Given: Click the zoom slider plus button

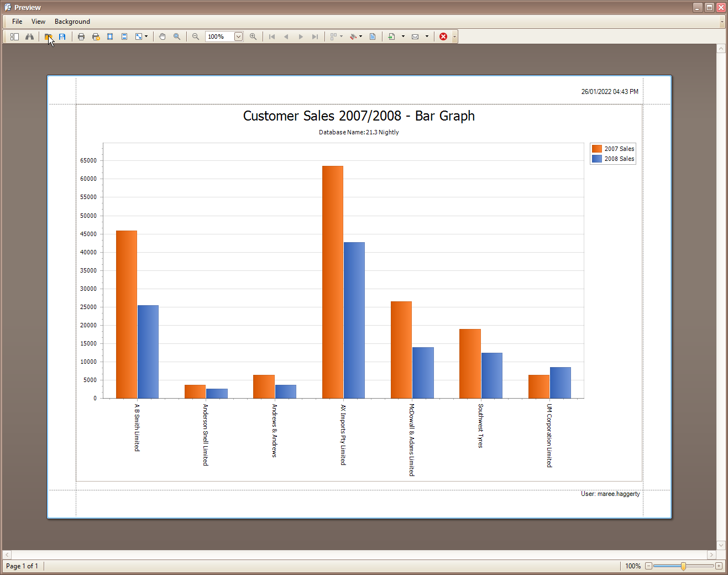Looking at the screenshot, I should (x=719, y=566).
